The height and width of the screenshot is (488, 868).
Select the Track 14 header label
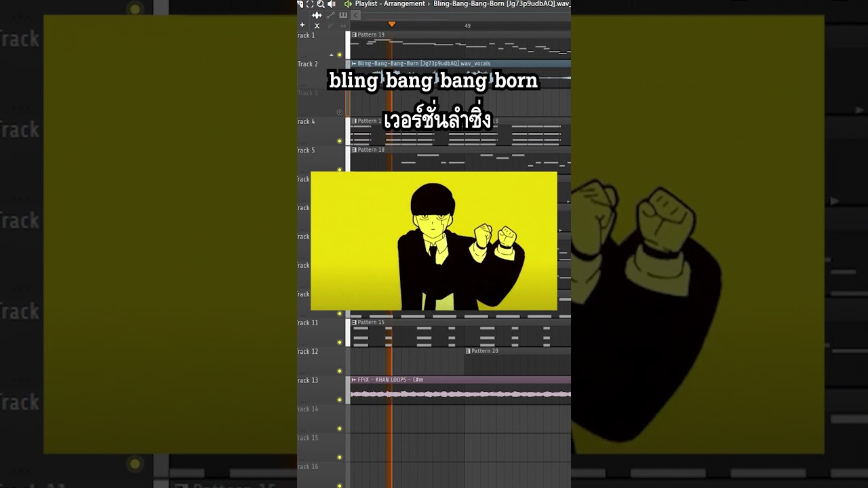pos(307,409)
